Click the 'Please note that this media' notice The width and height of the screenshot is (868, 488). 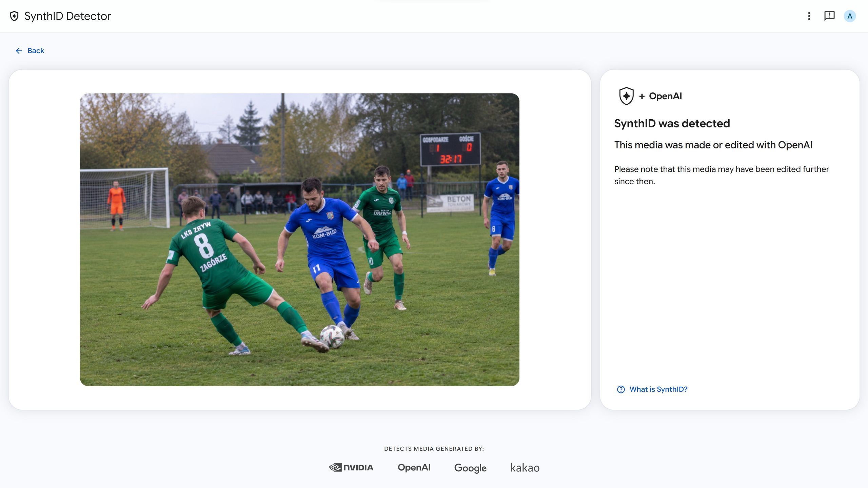pyautogui.click(x=722, y=175)
